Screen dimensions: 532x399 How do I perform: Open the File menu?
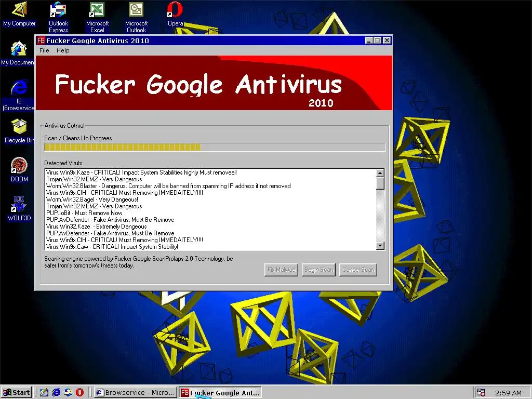coord(44,50)
